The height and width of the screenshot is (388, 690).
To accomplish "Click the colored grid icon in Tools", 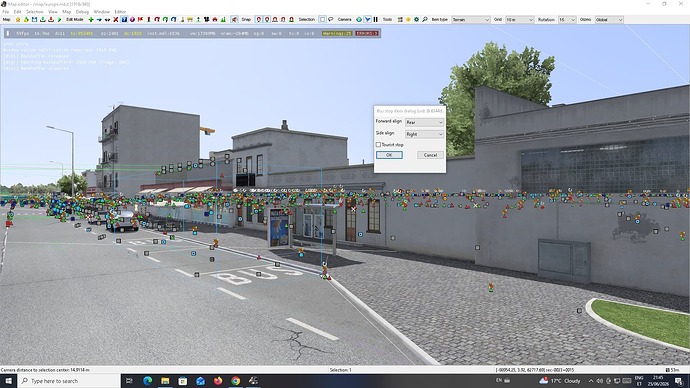I will (400, 19).
